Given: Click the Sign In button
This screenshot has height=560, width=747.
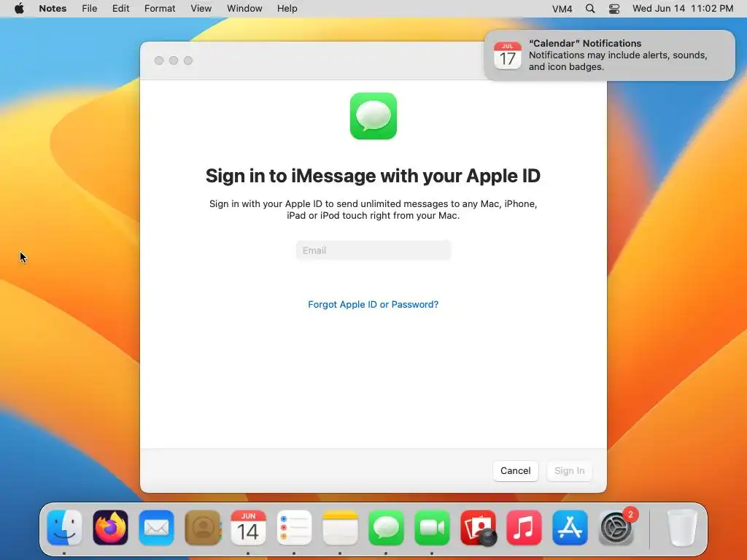Looking at the screenshot, I should coord(569,471).
